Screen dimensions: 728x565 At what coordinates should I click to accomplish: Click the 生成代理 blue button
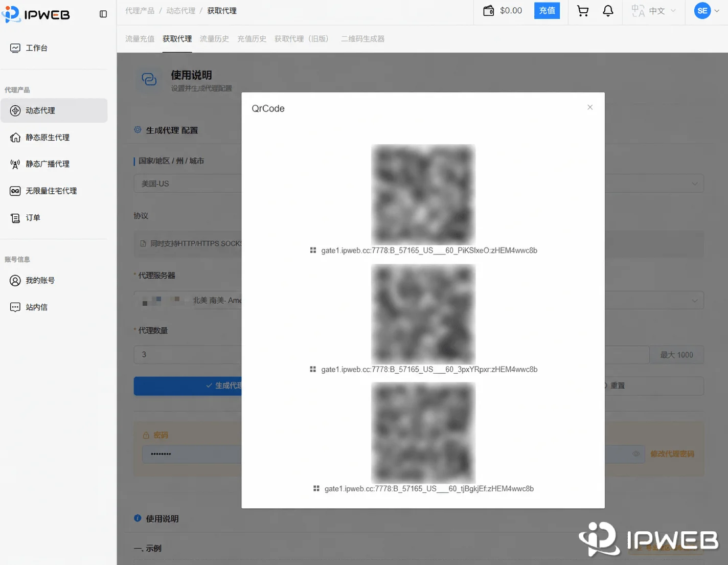pyautogui.click(x=187, y=386)
